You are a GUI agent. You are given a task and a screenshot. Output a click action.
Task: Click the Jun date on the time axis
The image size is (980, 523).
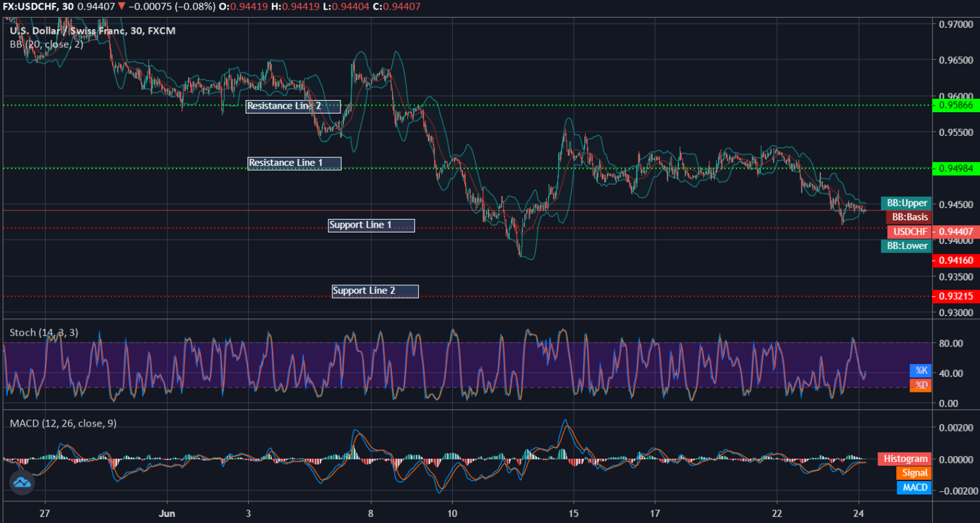[167, 514]
